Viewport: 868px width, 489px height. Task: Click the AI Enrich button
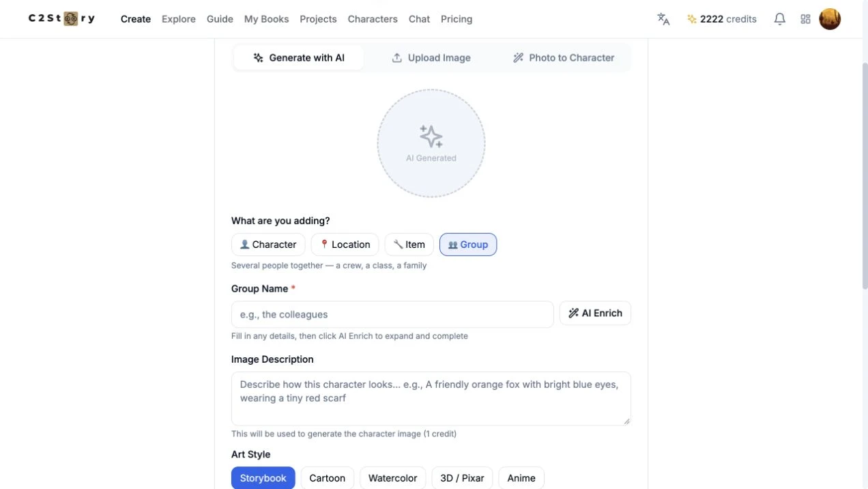click(595, 313)
